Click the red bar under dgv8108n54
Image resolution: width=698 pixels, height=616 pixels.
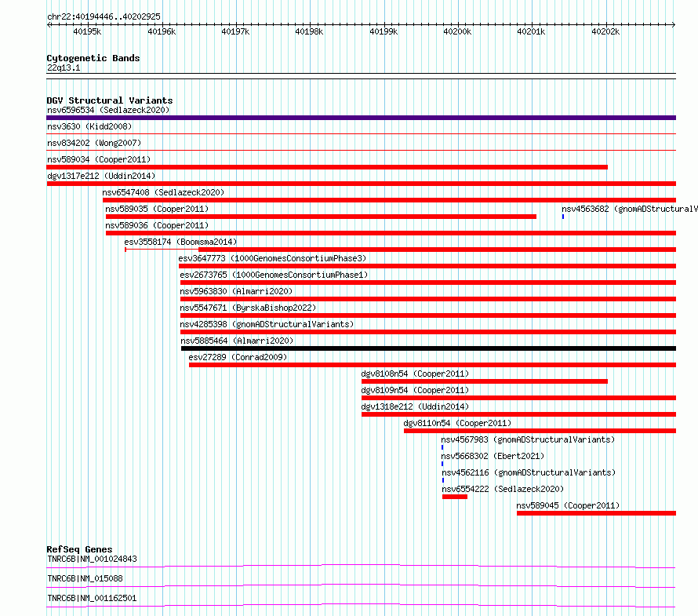[485, 381]
